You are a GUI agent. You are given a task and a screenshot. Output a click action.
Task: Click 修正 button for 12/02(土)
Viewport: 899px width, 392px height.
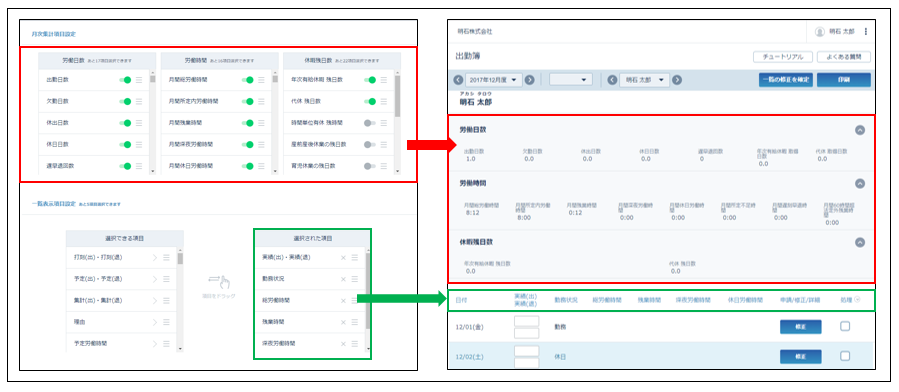pyautogui.click(x=800, y=356)
